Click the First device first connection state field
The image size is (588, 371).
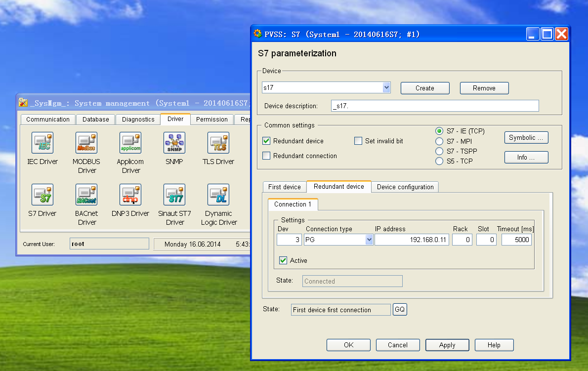click(341, 310)
